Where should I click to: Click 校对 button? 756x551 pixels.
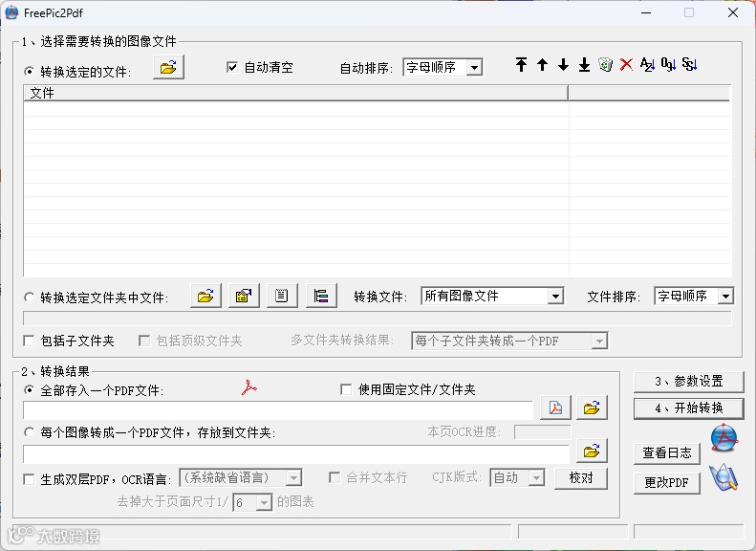tap(581, 478)
